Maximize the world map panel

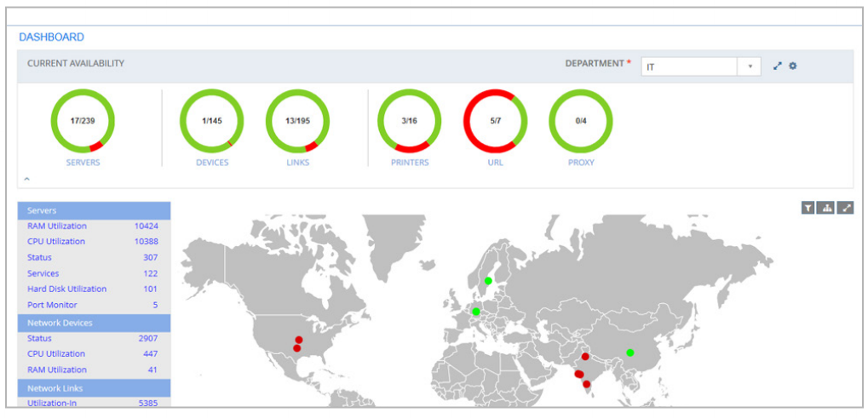[845, 208]
